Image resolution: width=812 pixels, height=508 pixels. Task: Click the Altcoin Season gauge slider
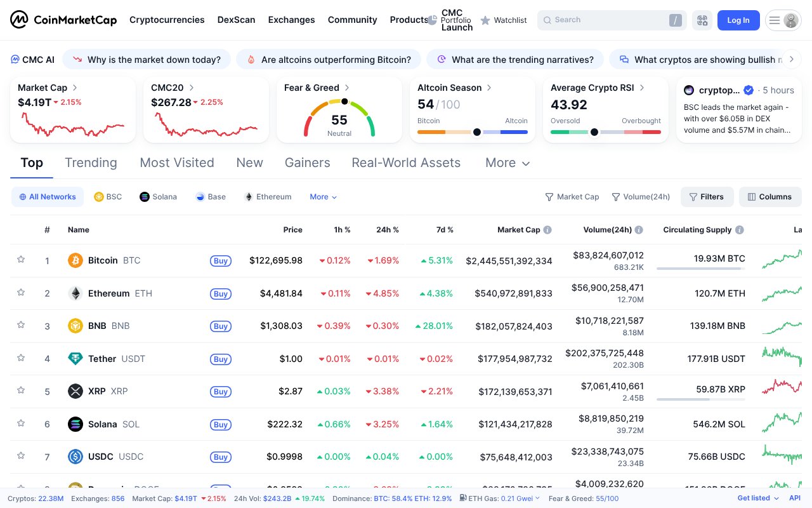[x=476, y=133]
